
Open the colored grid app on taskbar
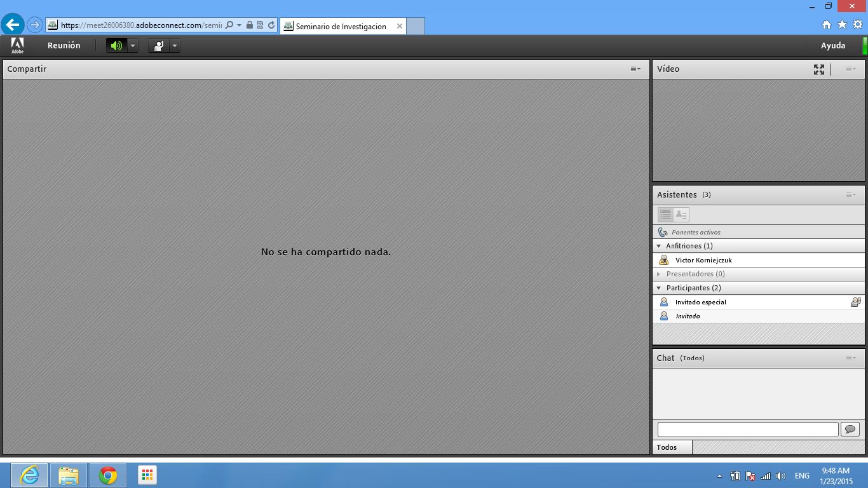[x=147, y=475]
